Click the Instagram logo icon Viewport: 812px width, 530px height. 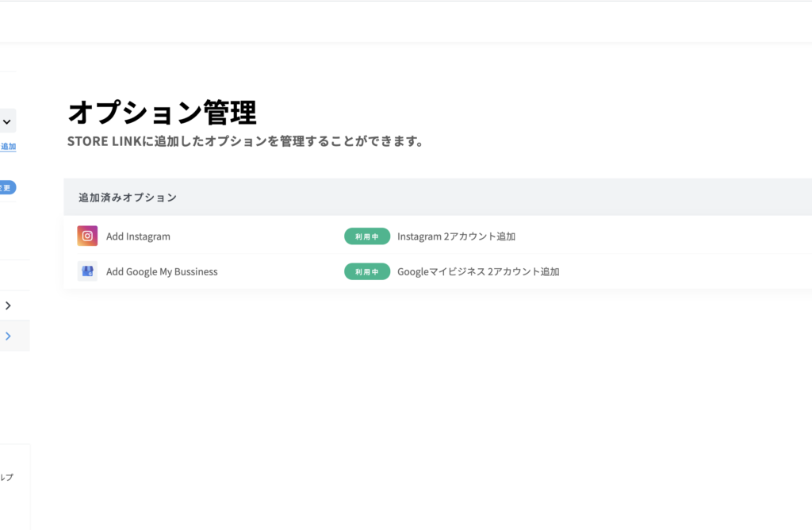point(87,236)
